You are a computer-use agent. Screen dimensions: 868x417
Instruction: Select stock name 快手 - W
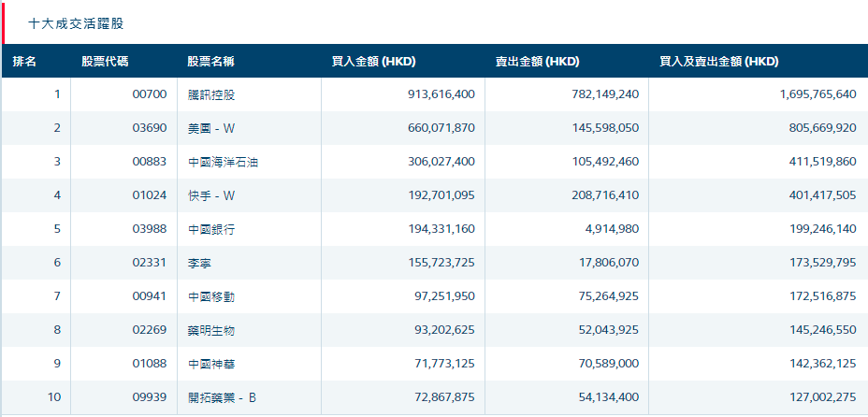click(211, 195)
